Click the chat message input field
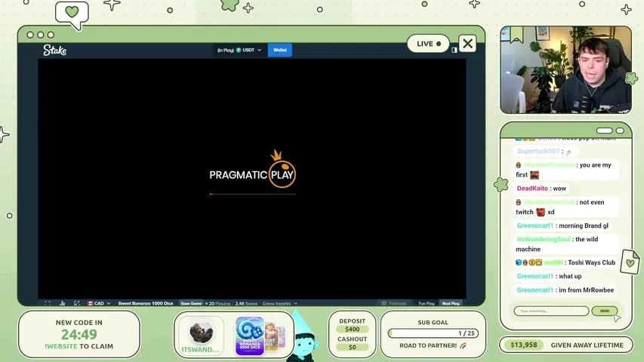Image resolution: width=644 pixels, height=362 pixels. coord(551,311)
